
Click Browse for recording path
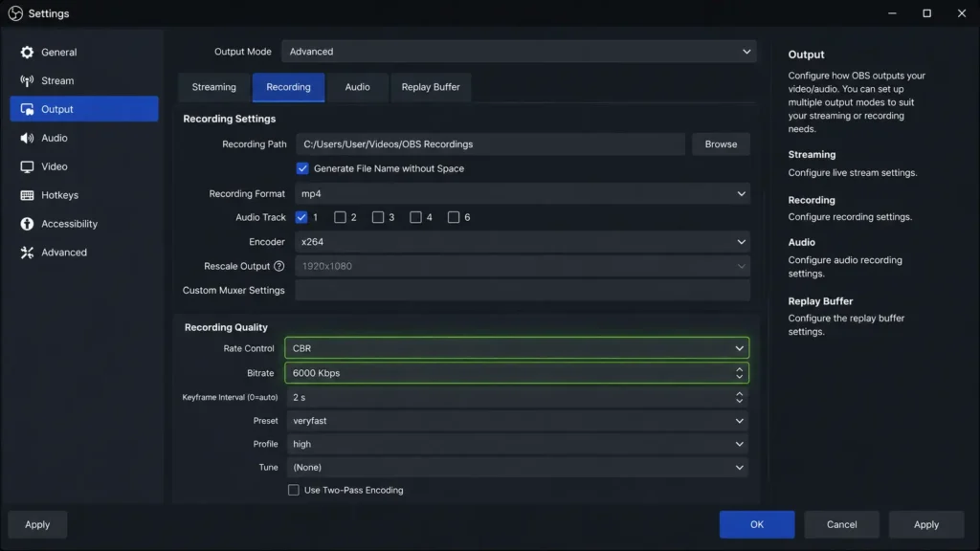(721, 144)
